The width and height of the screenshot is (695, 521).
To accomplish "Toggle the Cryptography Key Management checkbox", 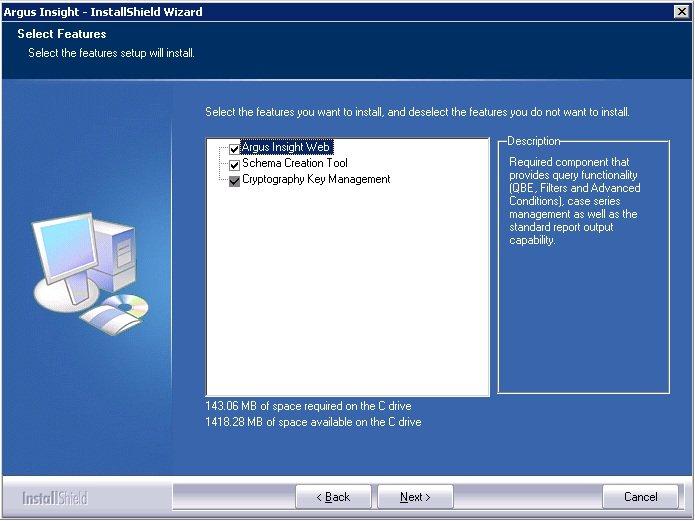I will pyautogui.click(x=234, y=181).
